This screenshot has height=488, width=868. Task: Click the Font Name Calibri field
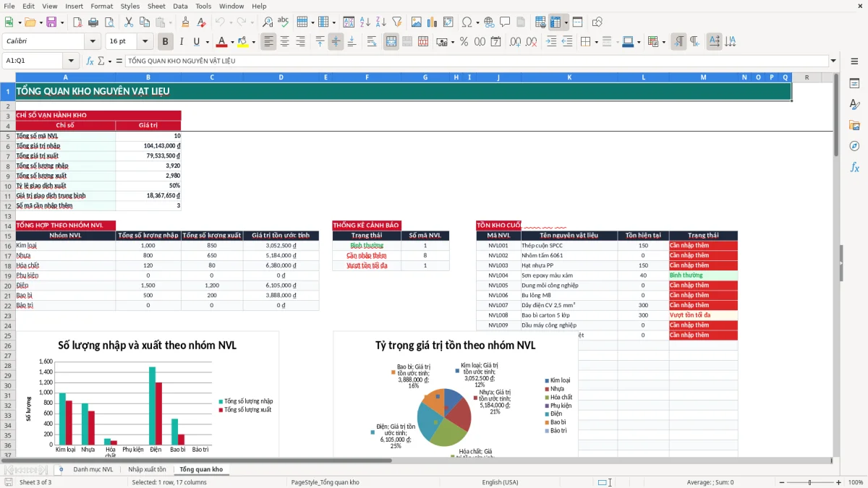[x=43, y=42]
